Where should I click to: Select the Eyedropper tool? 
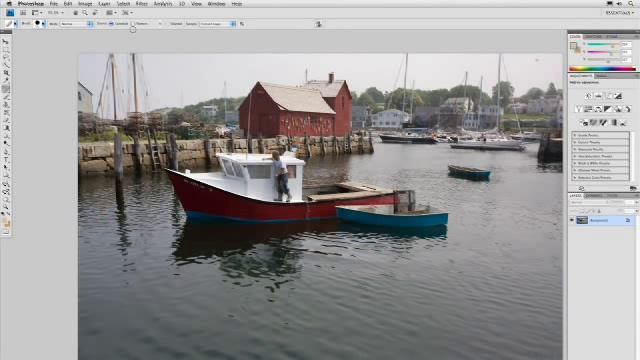[6, 80]
